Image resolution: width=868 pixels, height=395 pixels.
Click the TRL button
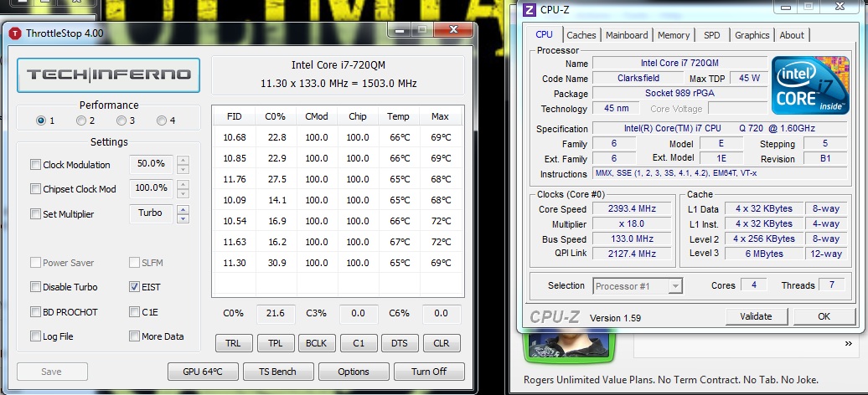[234, 343]
